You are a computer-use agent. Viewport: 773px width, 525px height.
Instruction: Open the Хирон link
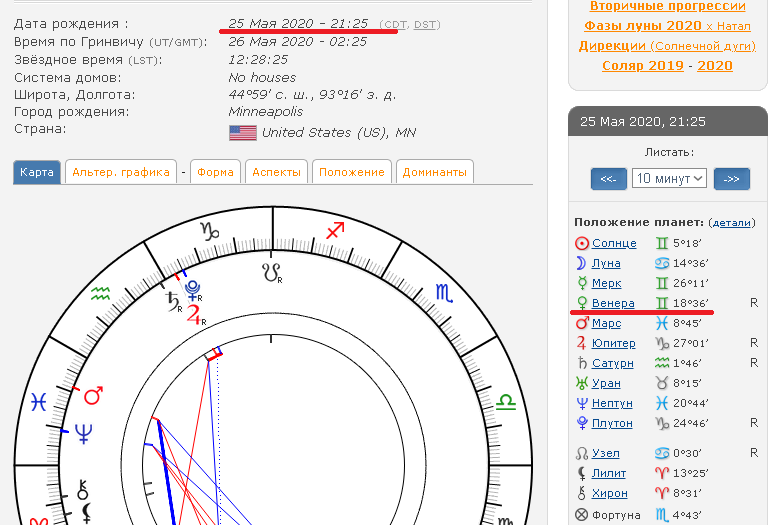pos(610,493)
